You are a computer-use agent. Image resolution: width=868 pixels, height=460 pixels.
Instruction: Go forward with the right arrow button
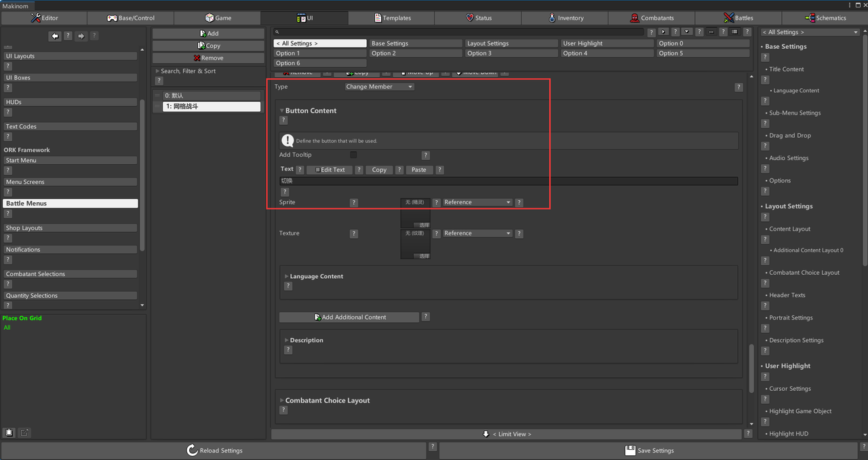point(81,36)
